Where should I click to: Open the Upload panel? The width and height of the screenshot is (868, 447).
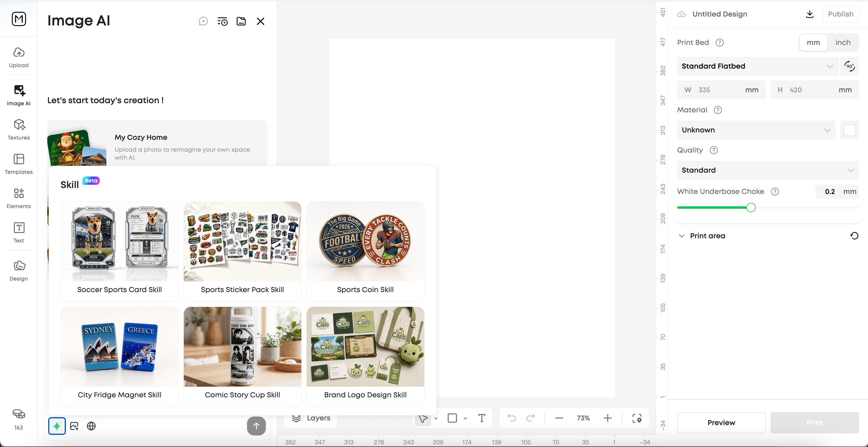(19, 58)
